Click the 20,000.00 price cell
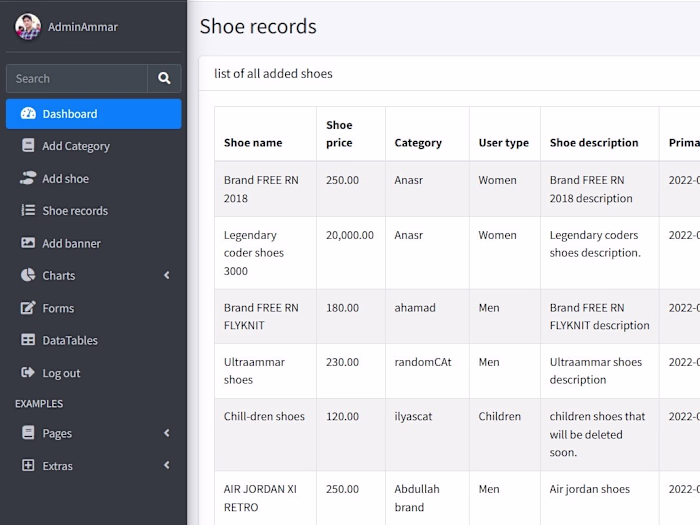The image size is (700, 525). coord(351,253)
